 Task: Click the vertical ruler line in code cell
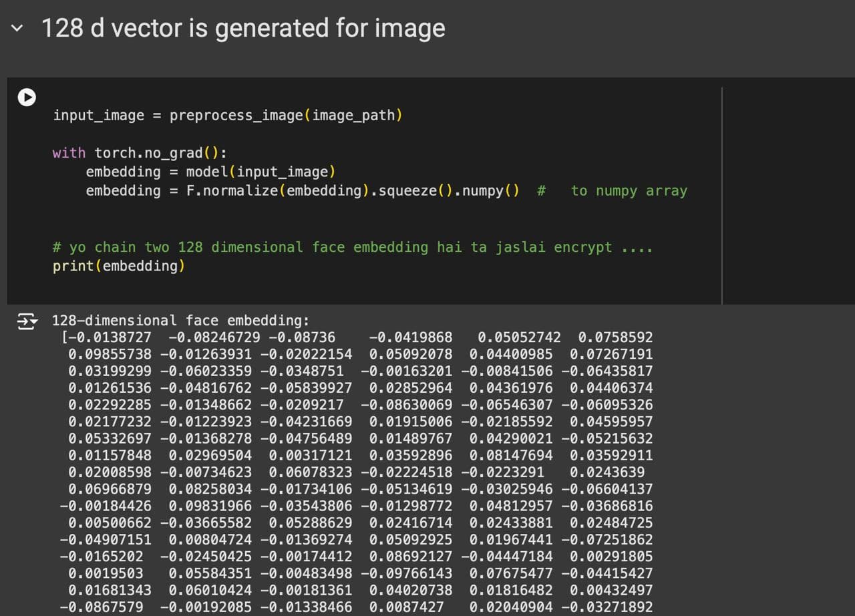pos(721,194)
